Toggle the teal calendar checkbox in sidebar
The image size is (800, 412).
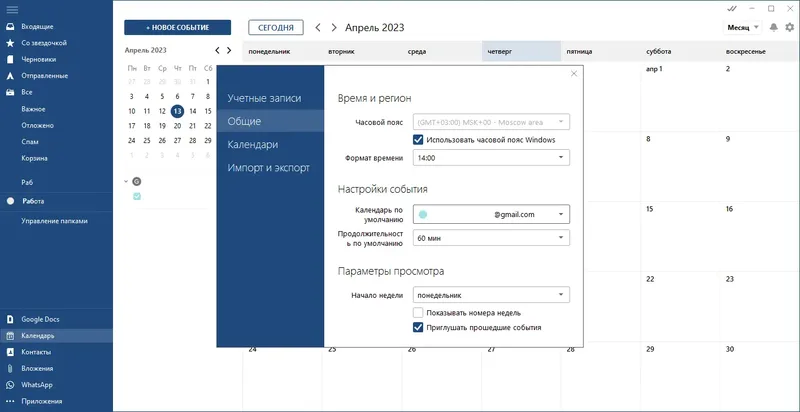point(137,196)
